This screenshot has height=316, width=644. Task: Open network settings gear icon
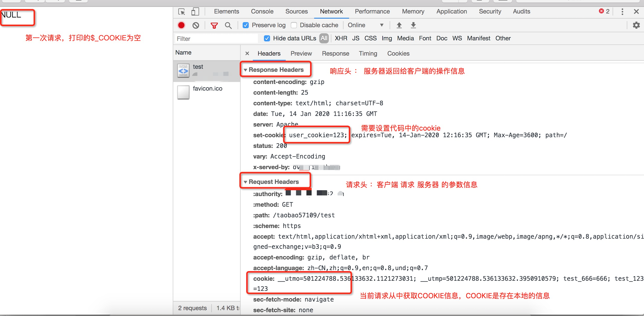click(x=636, y=25)
